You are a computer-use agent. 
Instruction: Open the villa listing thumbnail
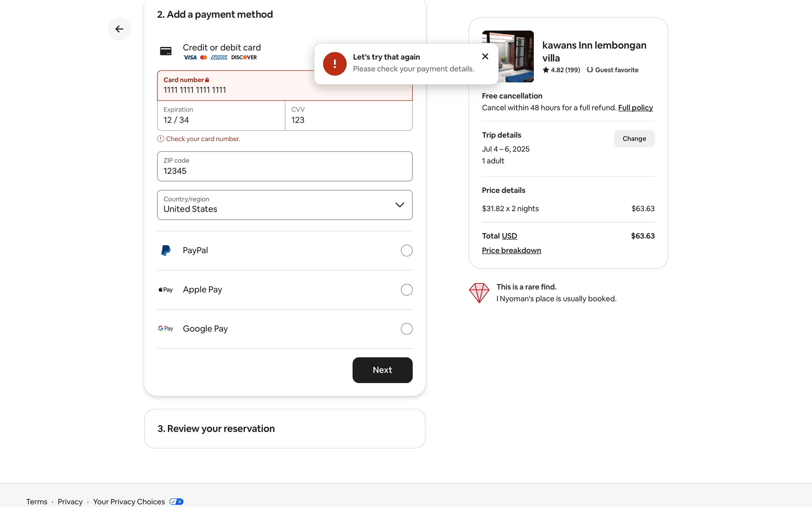507,56
